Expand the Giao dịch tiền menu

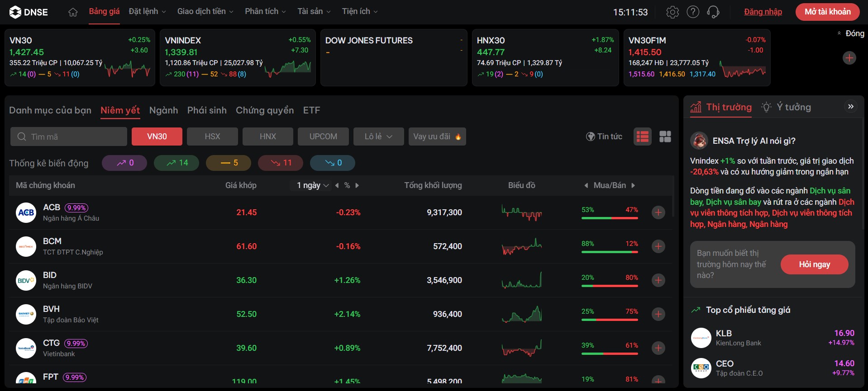pyautogui.click(x=205, y=11)
